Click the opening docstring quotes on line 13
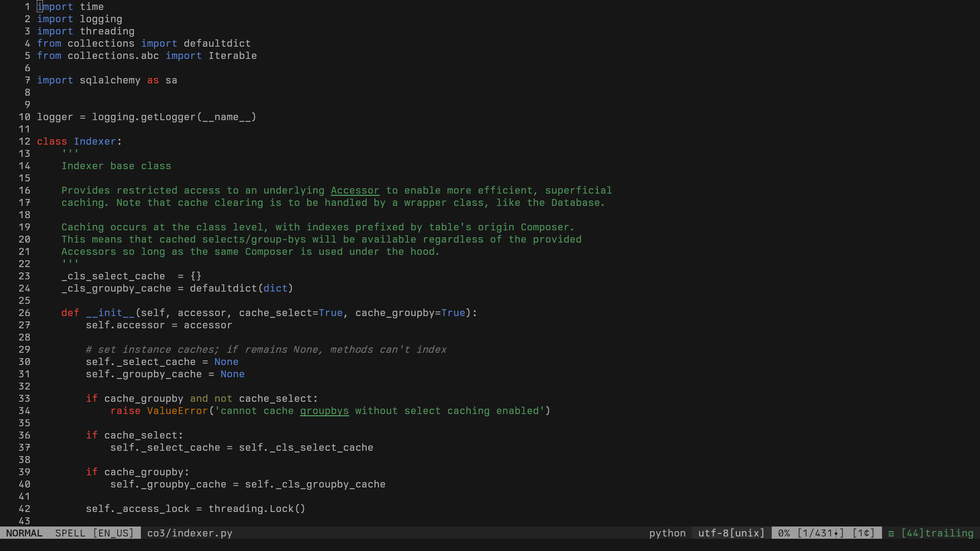Image resolution: width=980 pixels, height=551 pixels. 70,153
